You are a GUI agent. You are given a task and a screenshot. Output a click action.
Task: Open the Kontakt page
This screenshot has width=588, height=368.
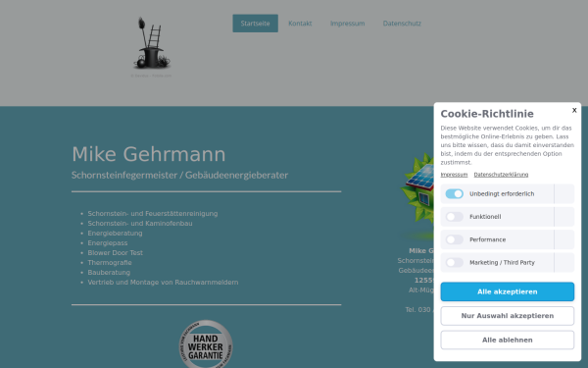pyautogui.click(x=300, y=24)
